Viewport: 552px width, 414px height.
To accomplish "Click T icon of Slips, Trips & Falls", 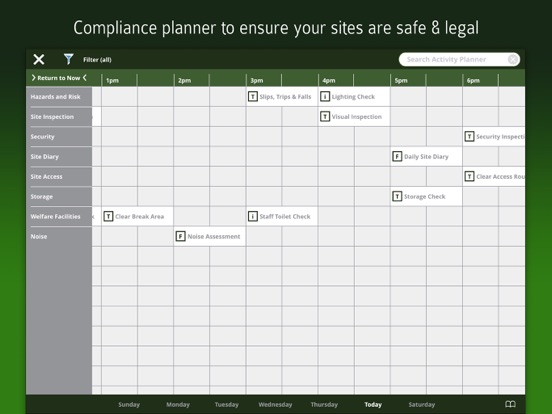I will 253,96.
